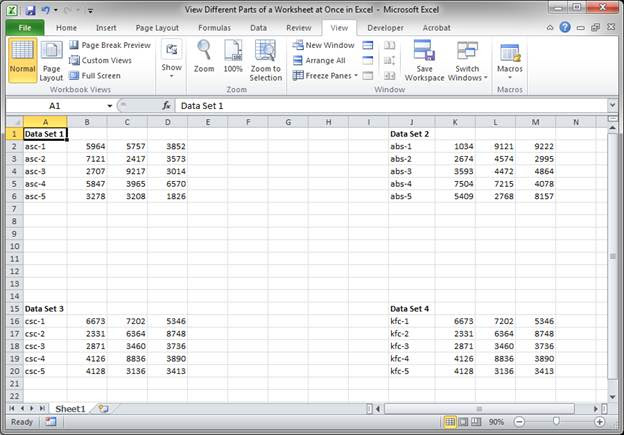
Task: Select Page Layout view in status bar
Action: [x=463, y=422]
